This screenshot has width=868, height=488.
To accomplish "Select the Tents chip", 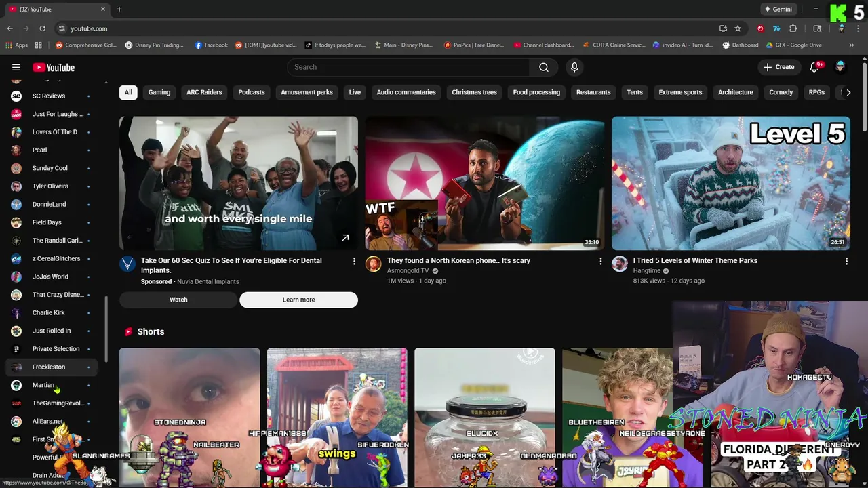I will point(635,92).
